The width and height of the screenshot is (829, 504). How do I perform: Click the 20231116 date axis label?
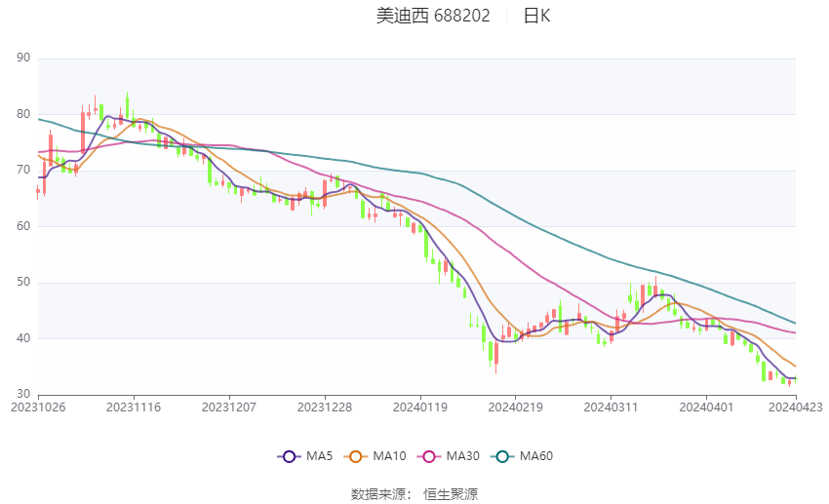134,407
